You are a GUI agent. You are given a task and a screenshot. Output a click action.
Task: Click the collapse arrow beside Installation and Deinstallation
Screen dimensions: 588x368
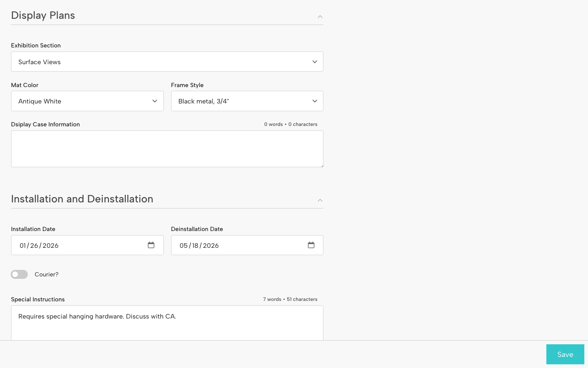(320, 200)
